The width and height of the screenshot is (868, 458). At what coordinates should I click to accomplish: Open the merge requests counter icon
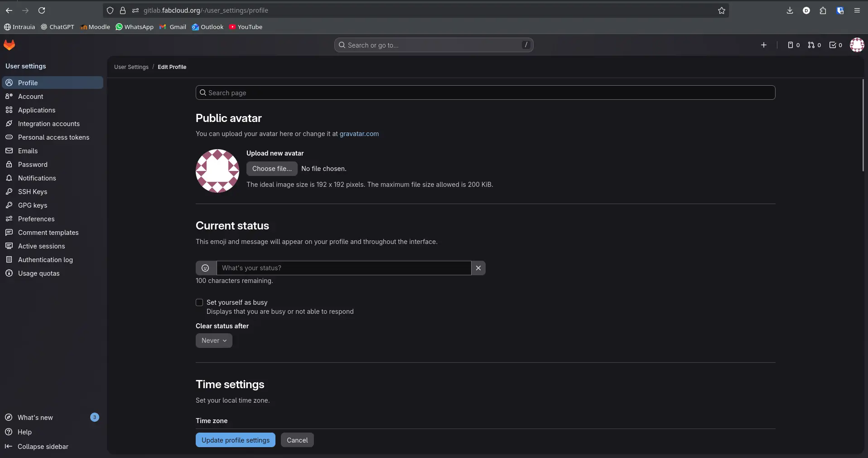[810, 45]
